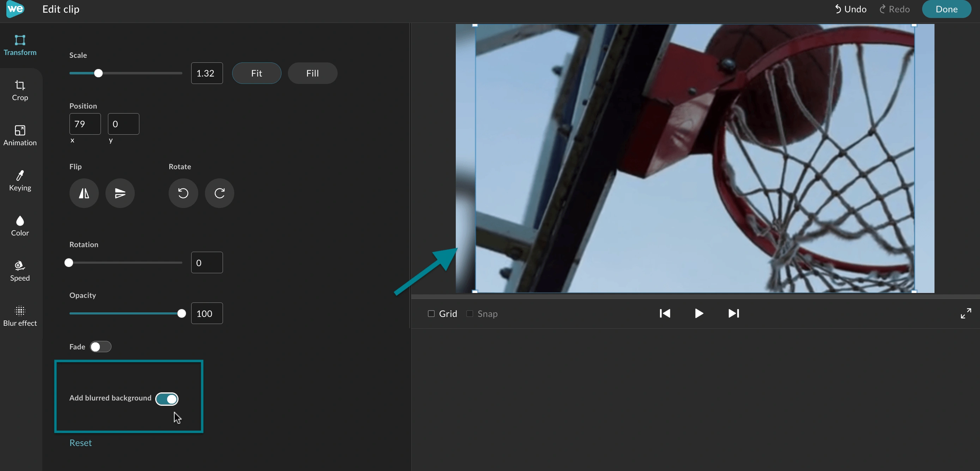Click the WeVideo logo icon
Viewport: 980px width, 471px height.
point(15,9)
